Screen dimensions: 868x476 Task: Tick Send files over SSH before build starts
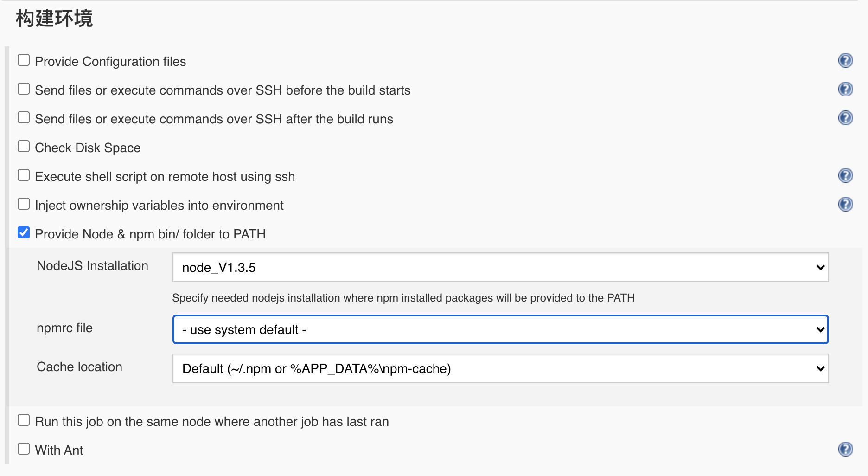(24, 89)
